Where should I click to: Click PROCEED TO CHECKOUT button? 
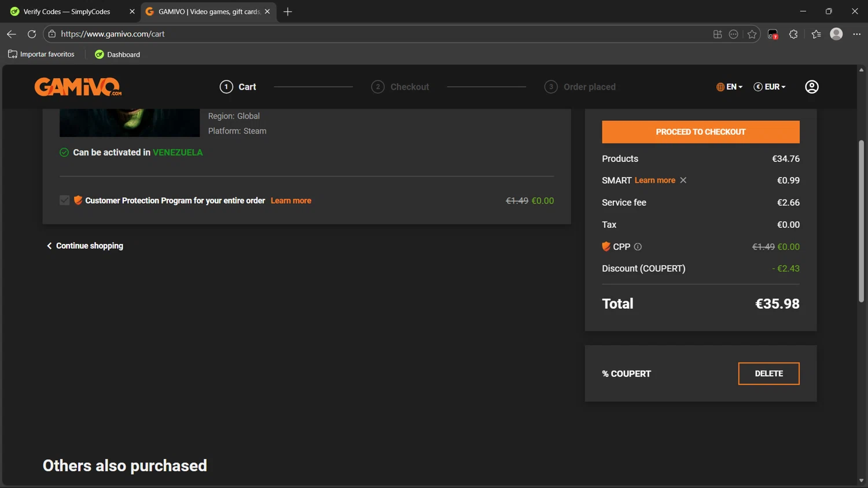pyautogui.click(x=701, y=132)
